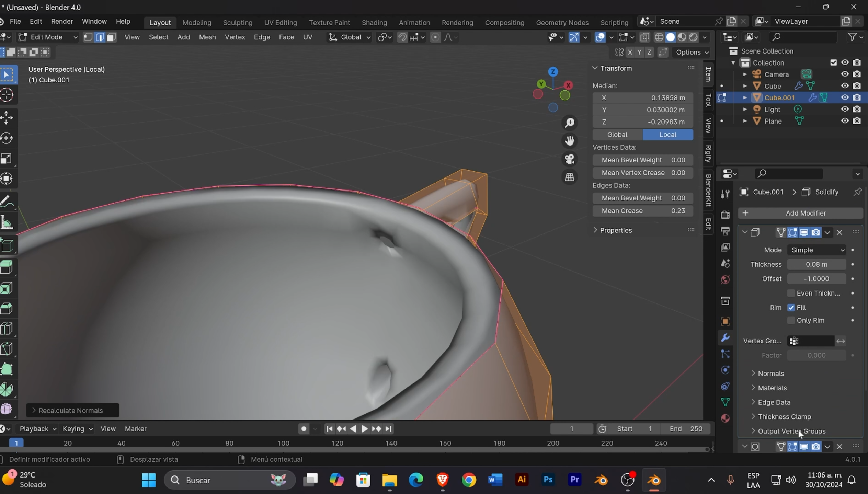Select the Spin tool
Viewport: 868px width, 494px height.
point(7,390)
